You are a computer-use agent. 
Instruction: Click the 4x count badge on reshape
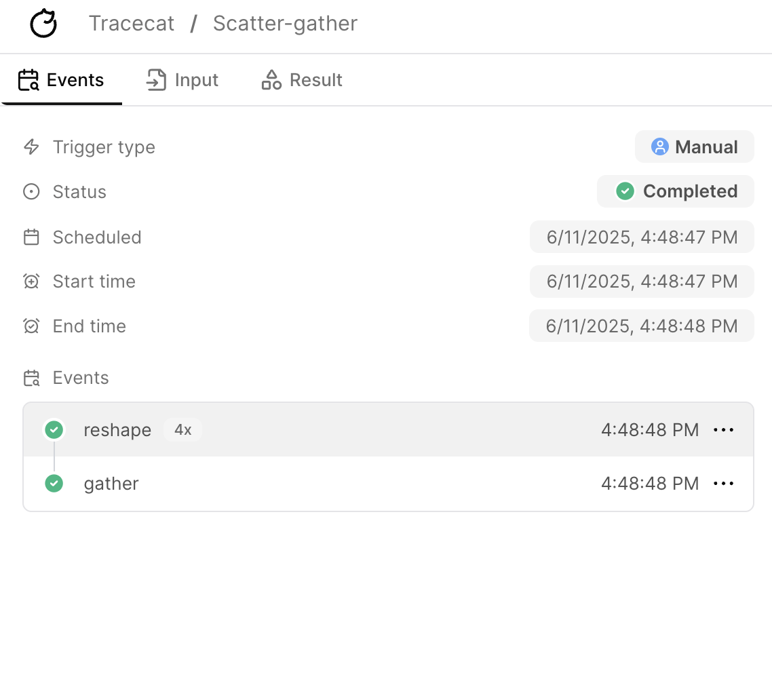coord(182,430)
